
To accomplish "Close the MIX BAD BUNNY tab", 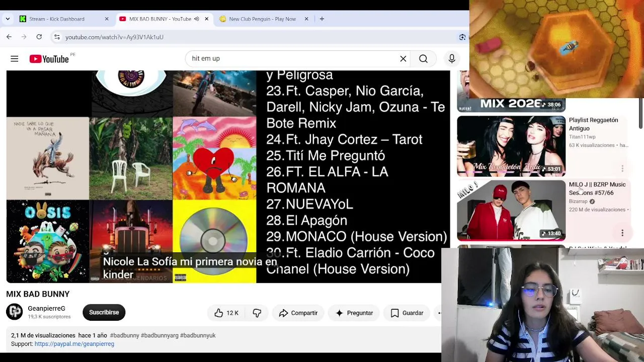I will click(x=206, y=19).
